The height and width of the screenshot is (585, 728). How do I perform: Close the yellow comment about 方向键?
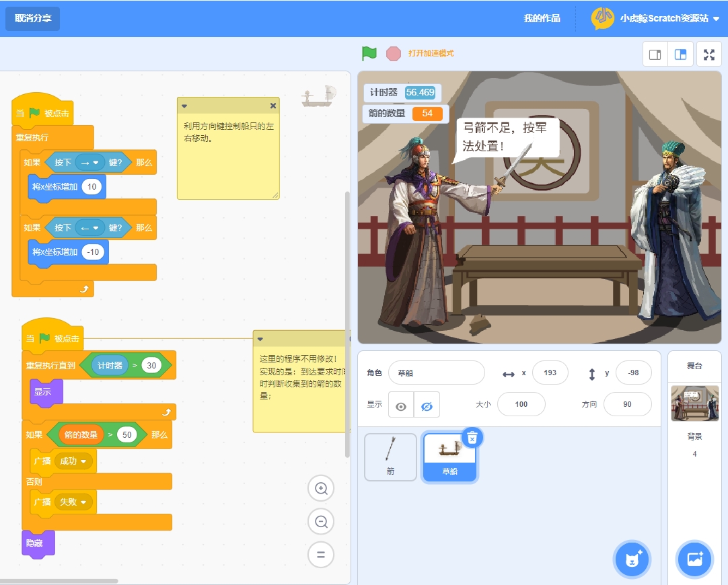tap(273, 106)
